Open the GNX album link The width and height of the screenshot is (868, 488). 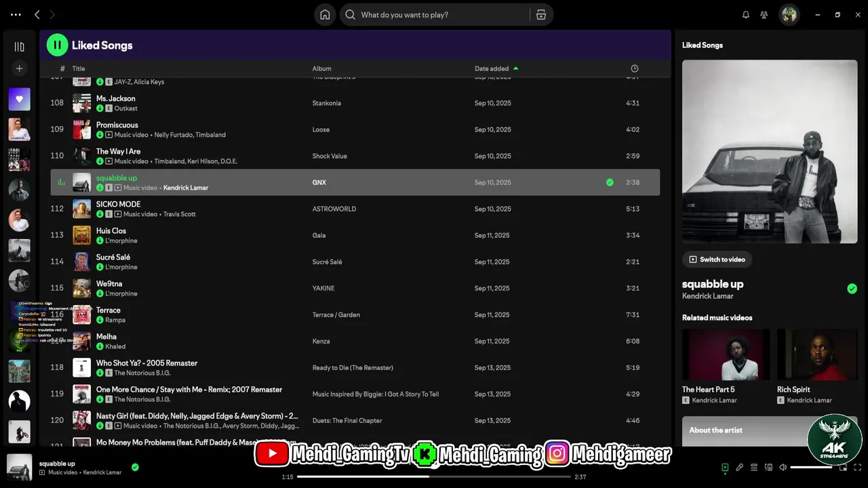tap(319, 182)
